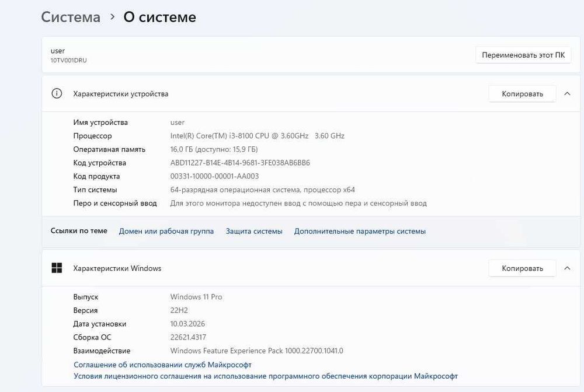Click the Код продукта label
This screenshot has height=392, width=584.
click(96, 176)
